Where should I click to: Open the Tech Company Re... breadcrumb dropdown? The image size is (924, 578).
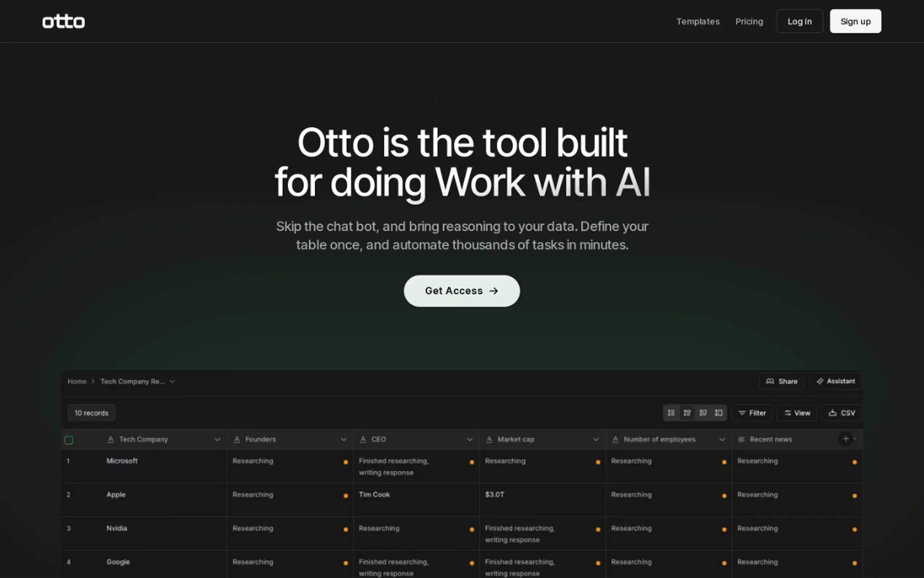172,381
